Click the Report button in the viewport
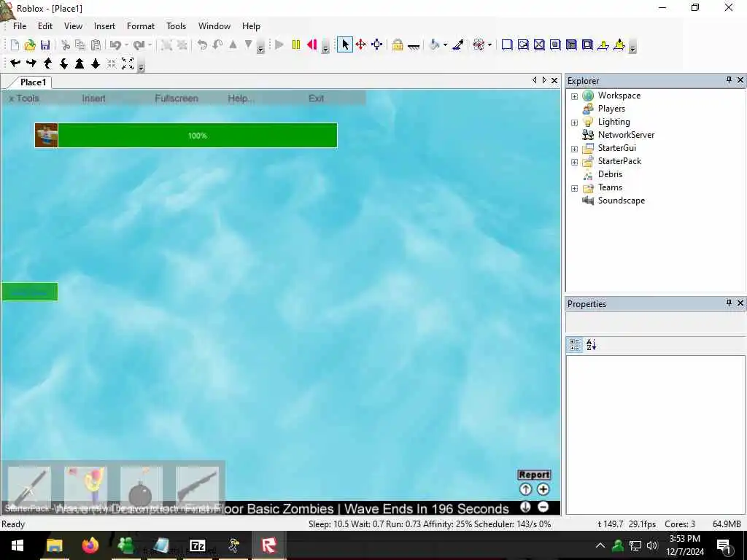Screen dimensions: 747x560 pyautogui.click(x=534, y=475)
